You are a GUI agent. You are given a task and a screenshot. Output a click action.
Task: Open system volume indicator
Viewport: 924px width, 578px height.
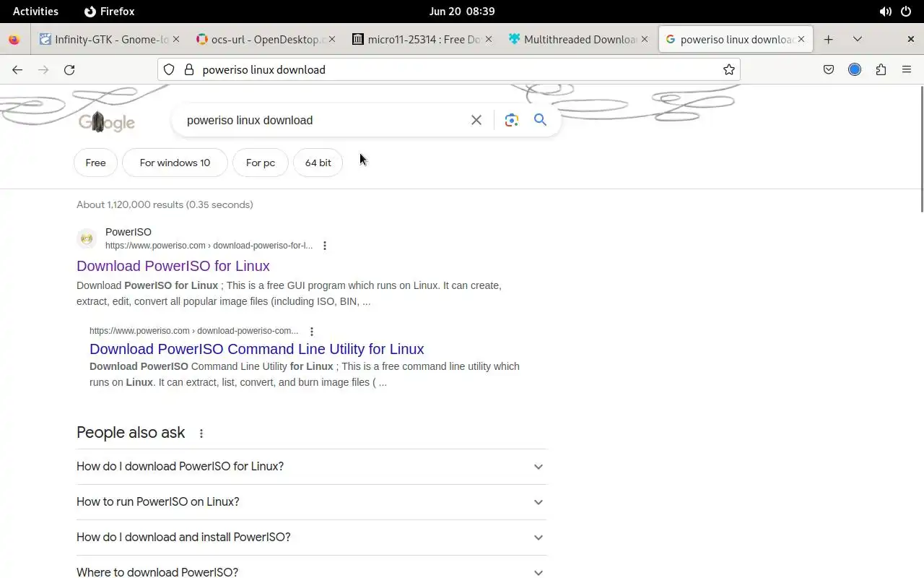click(x=885, y=12)
